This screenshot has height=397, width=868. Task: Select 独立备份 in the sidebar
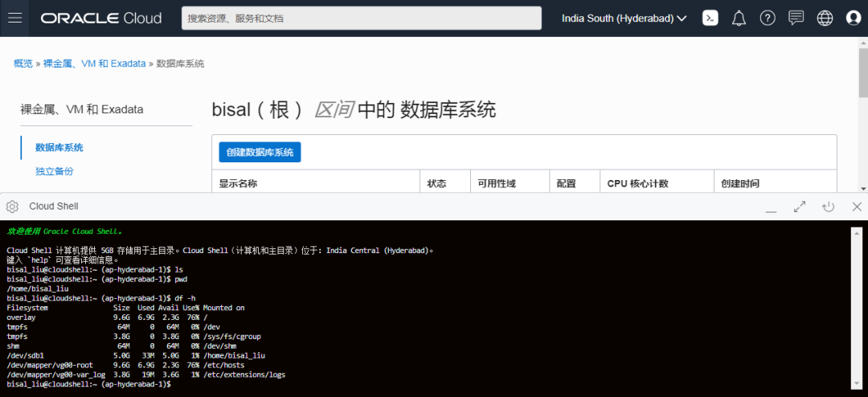pos(55,171)
